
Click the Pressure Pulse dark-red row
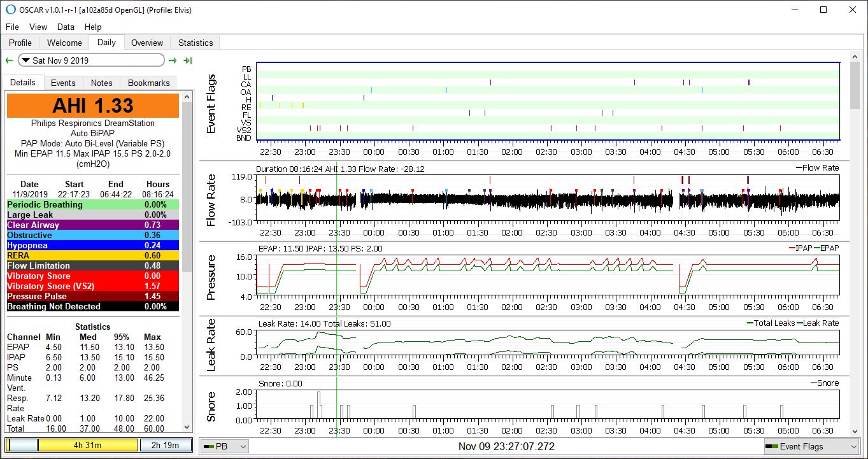click(93, 296)
